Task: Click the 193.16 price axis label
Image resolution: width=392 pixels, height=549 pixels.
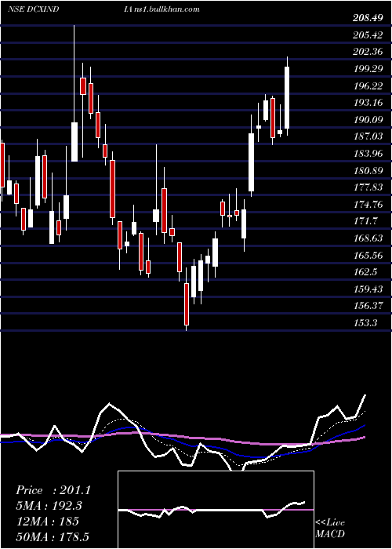Action: (x=368, y=103)
